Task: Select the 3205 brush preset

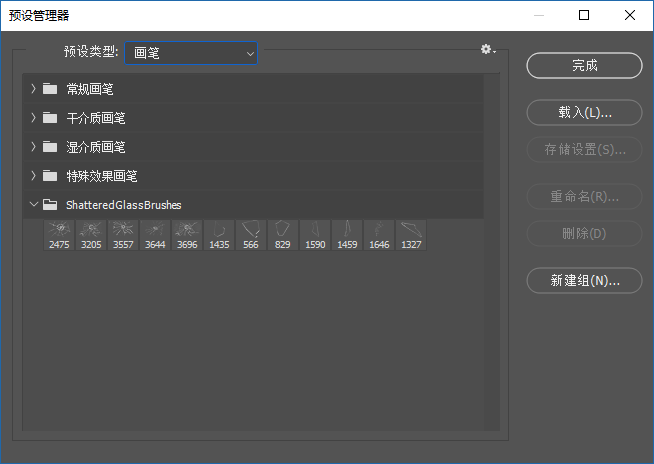Action: (x=91, y=235)
